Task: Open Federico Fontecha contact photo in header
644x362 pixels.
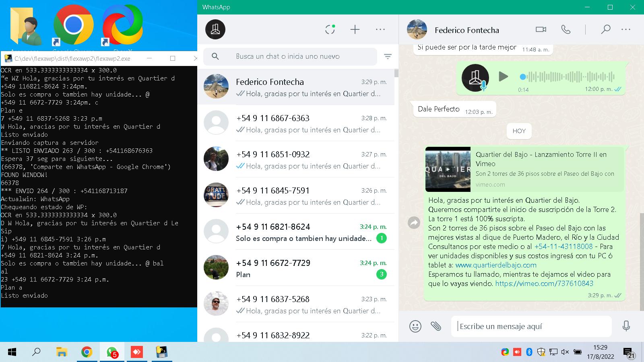Action: [417, 29]
